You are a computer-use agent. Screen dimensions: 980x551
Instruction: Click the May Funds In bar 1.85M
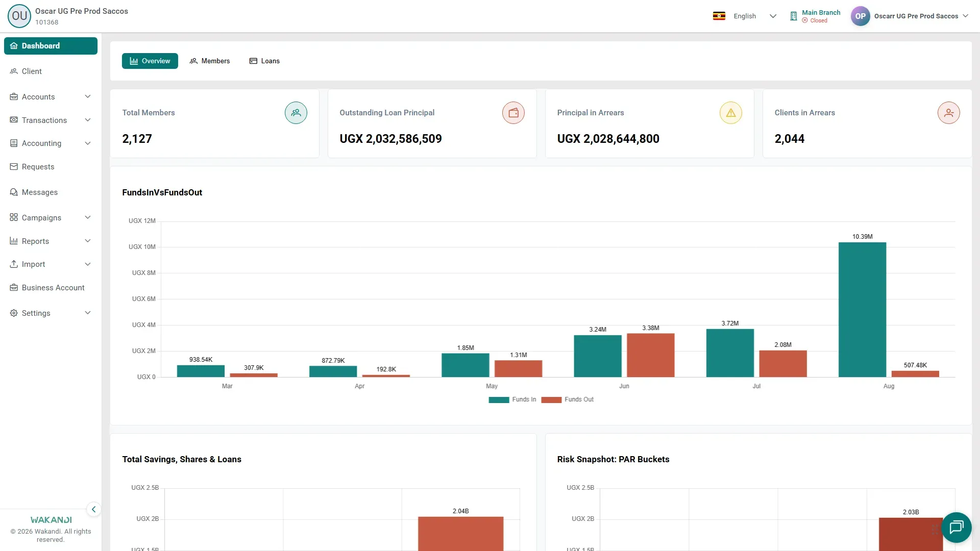click(x=465, y=365)
